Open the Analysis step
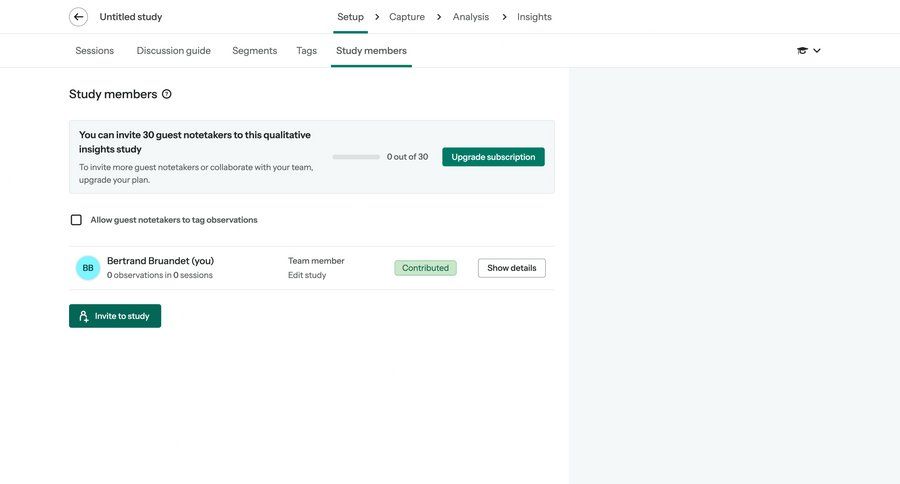 pyautogui.click(x=471, y=17)
